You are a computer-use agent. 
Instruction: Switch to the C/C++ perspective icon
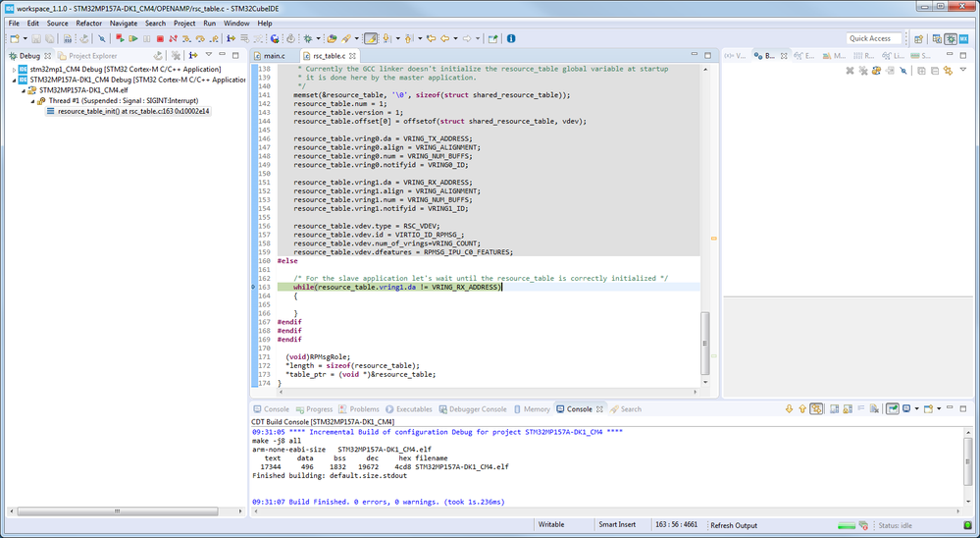point(937,39)
